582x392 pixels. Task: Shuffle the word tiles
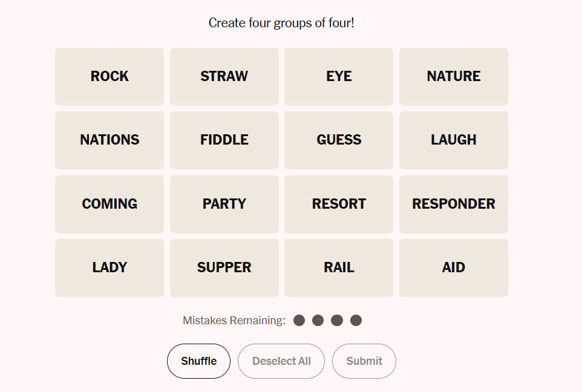click(x=198, y=361)
